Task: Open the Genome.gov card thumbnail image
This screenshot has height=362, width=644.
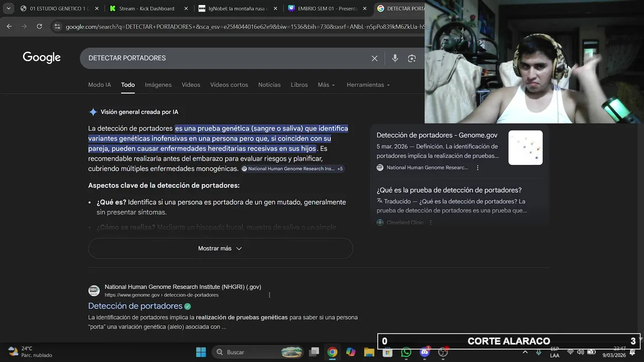Action: pyautogui.click(x=525, y=148)
